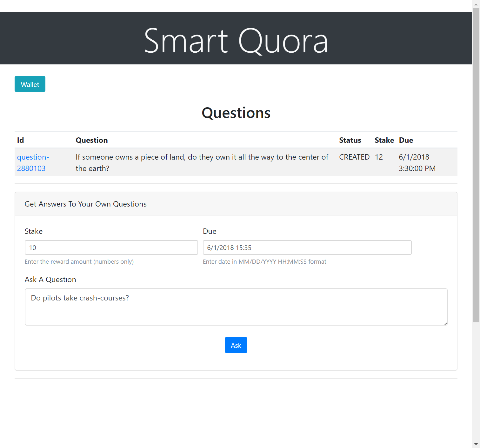Click the scrollbar up arrow
Image resolution: width=480 pixels, height=448 pixels.
point(476,4)
